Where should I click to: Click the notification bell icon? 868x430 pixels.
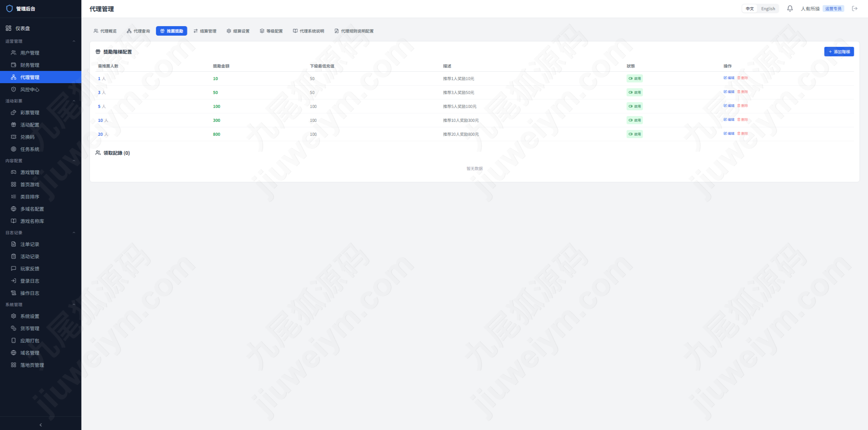click(x=790, y=8)
